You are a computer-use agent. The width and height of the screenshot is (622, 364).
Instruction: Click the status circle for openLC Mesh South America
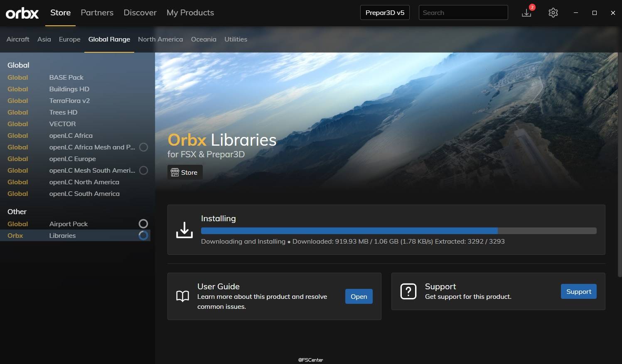coord(143,170)
